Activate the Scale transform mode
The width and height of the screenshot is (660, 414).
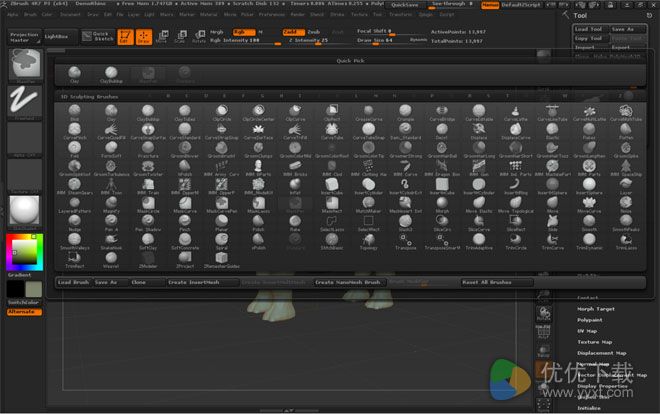coord(180,37)
